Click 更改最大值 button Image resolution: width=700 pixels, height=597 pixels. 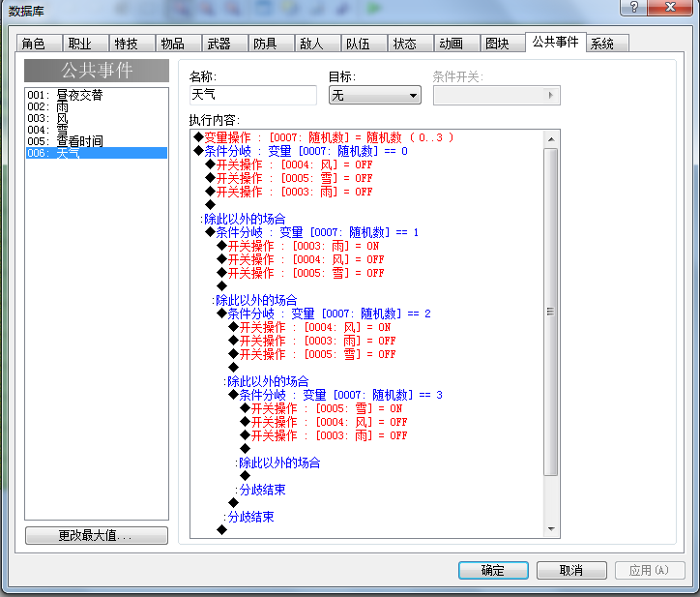[x=97, y=535]
